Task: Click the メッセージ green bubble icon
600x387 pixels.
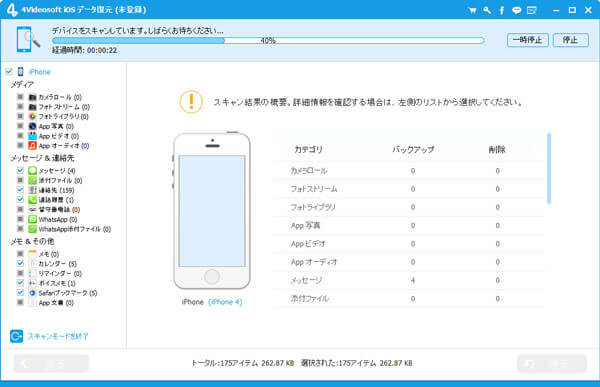Action: pyautogui.click(x=33, y=170)
